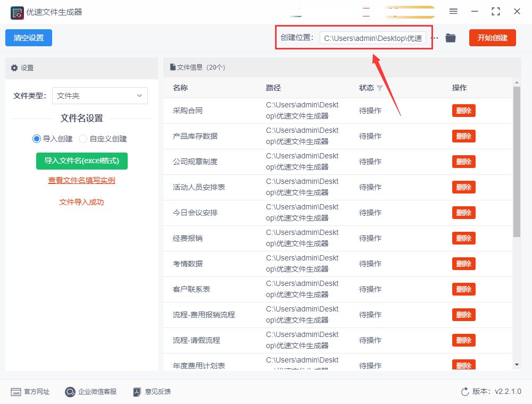Screen dimensions: 532x404
Task: Select 自定义创建 radio option
Action: pyautogui.click(x=83, y=139)
